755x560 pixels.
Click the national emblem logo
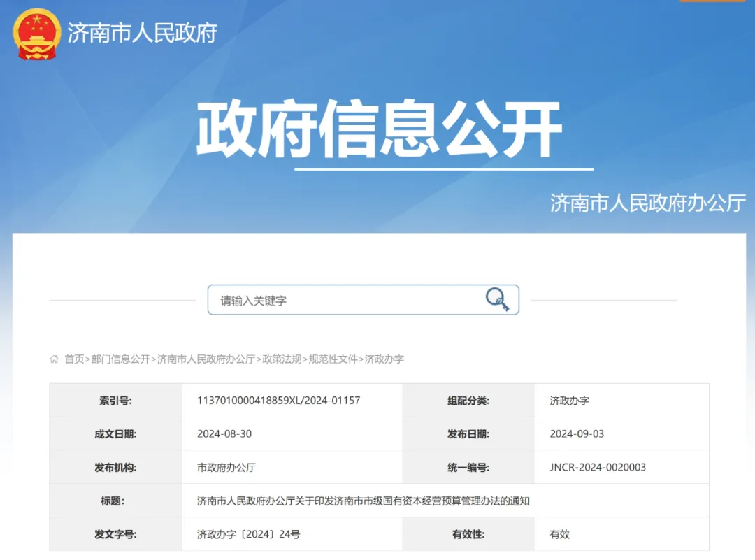tap(37, 34)
